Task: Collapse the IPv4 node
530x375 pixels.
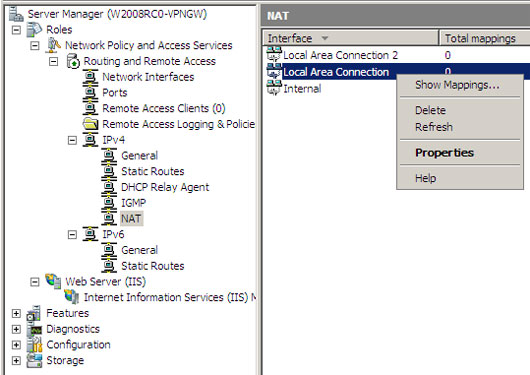Action: (x=72, y=140)
